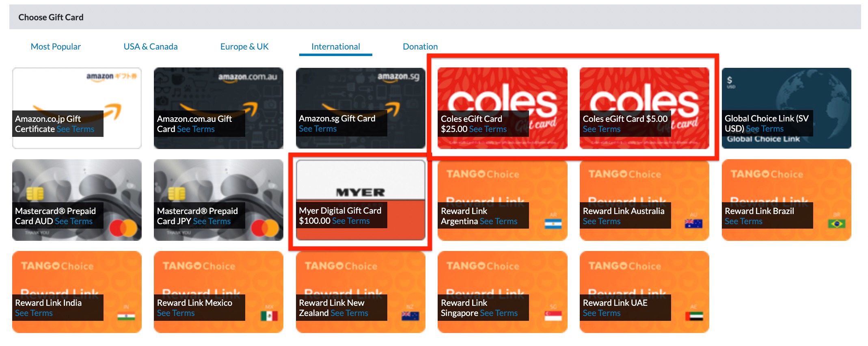868x346 pixels.
Task: Click the Mexico flag on Reward Link card
Action: coord(269,316)
